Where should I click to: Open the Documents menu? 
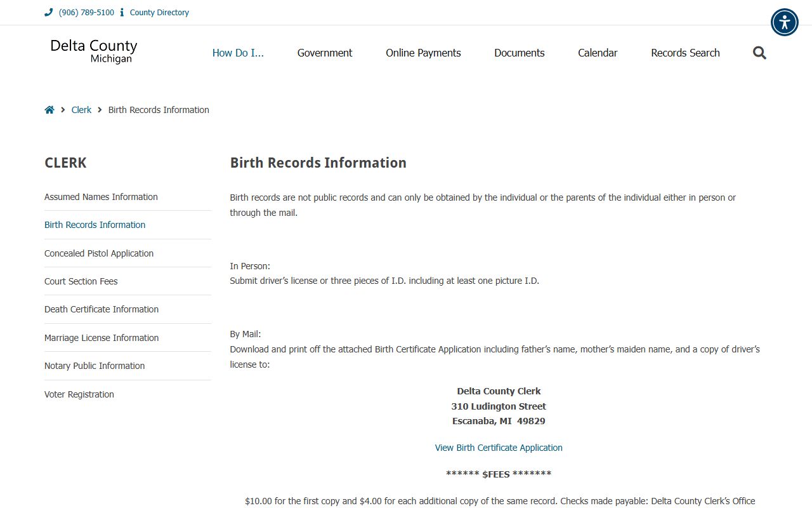520,53
